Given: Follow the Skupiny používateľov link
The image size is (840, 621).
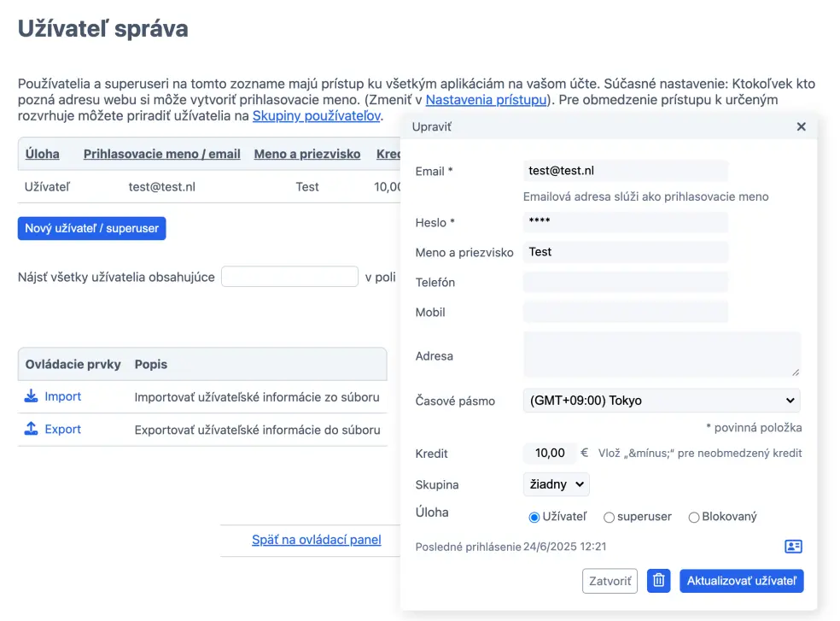Looking at the screenshot, I should [316, 115].
